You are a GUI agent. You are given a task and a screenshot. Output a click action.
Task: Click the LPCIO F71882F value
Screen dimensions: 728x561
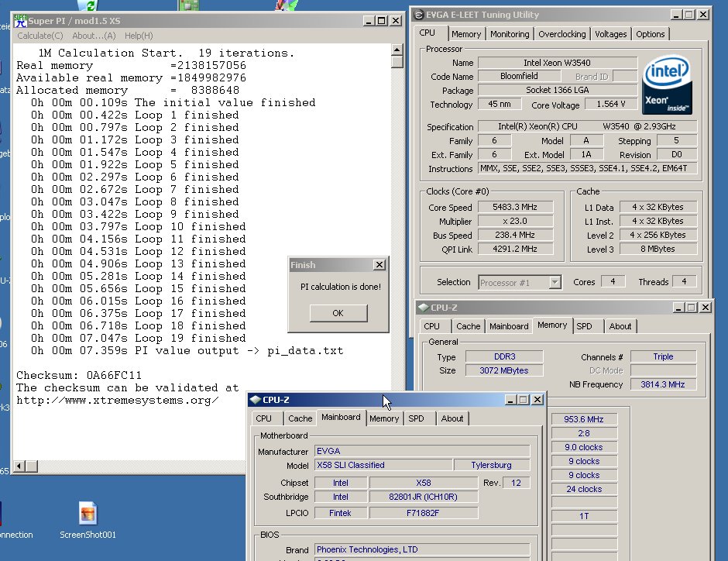424,513
